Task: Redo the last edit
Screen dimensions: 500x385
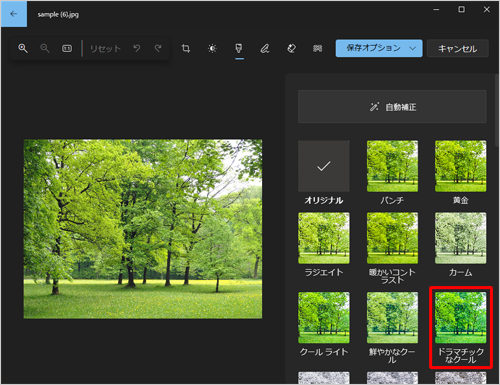Action: (x=158, y=49)
